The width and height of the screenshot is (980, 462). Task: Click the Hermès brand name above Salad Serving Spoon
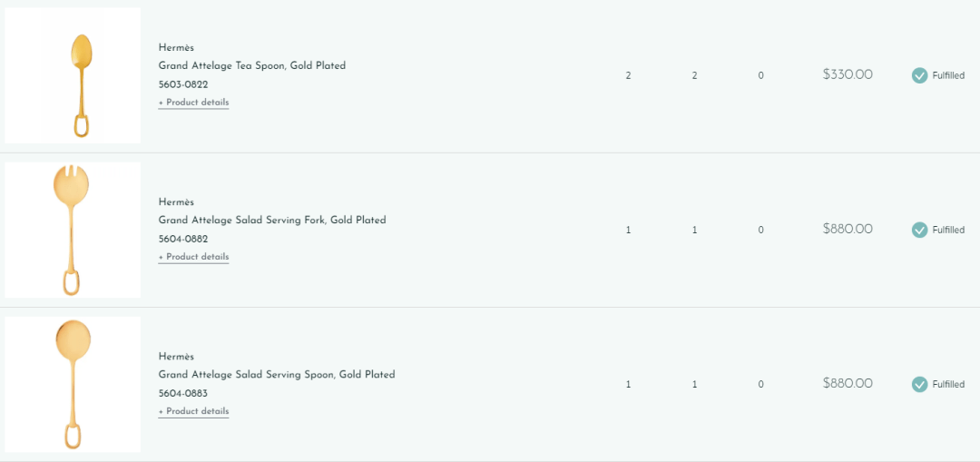(x=176, y=356)
